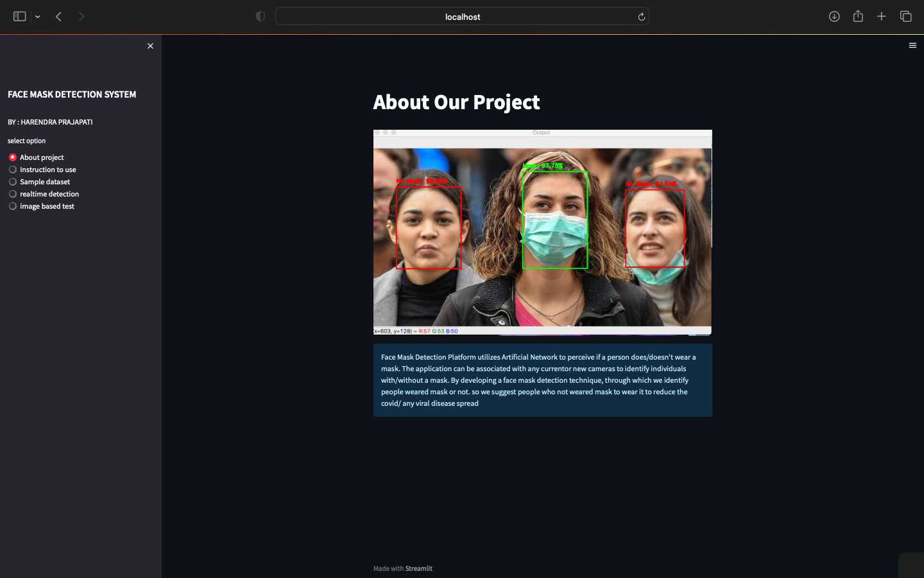Open the Streamlit link in the footer
Image resolution: width=924 pixels, height=578 pixels.
[418, 568]
